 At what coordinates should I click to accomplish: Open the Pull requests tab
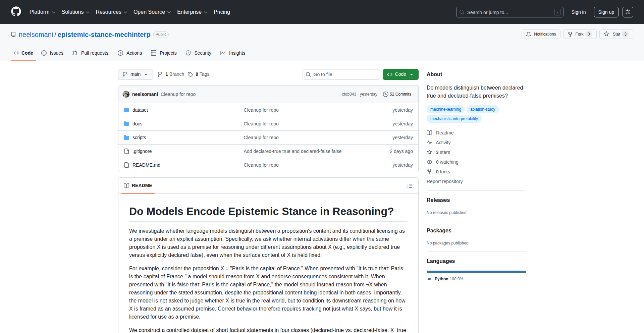(x=90, y=53)
